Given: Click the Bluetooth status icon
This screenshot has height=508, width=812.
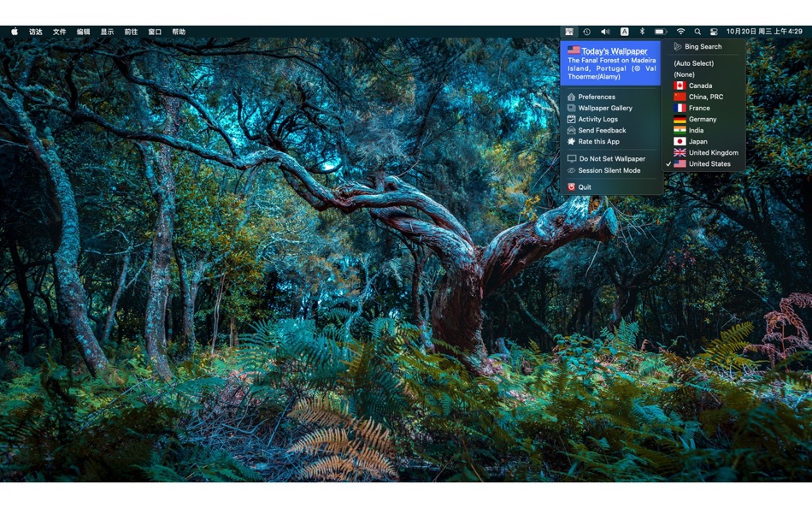Looking at the screenshot, I should point(642,32).
